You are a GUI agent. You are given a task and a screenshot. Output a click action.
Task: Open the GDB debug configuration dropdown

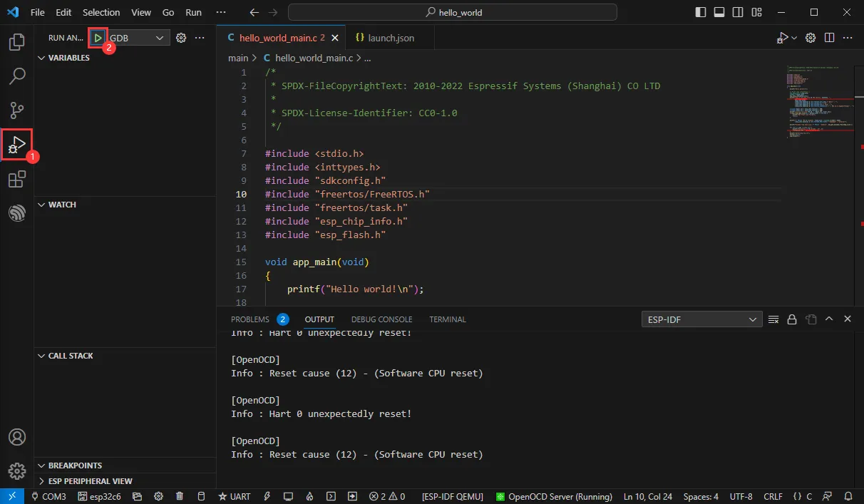[x=137, y=38]
